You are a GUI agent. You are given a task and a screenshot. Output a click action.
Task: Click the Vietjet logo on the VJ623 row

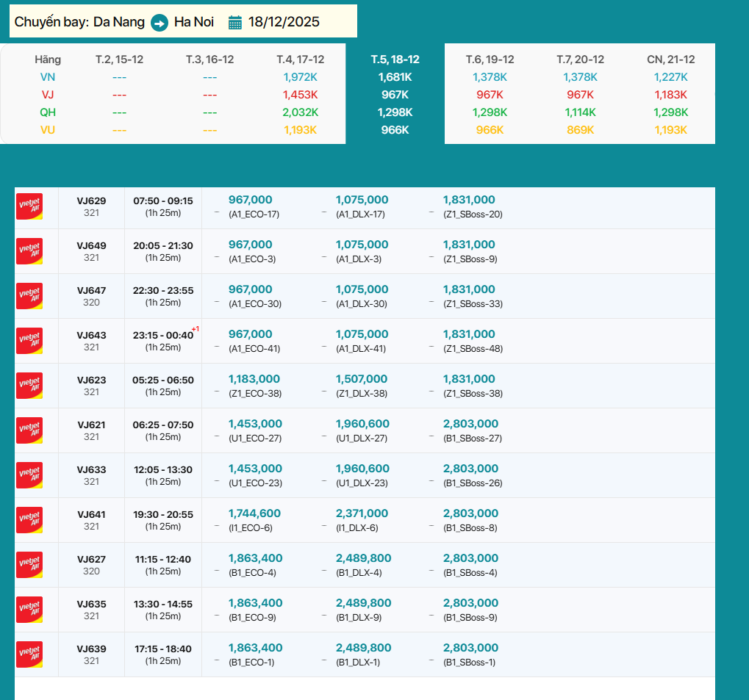coord(29,386)
